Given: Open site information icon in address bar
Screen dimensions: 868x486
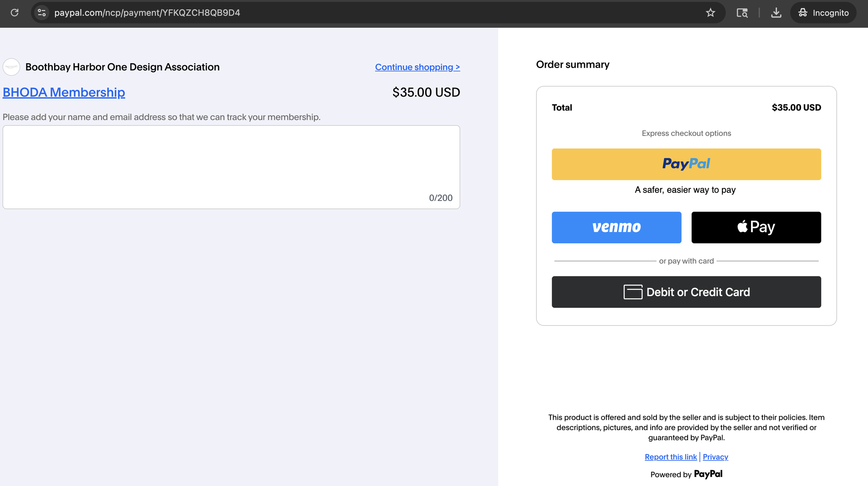Looking at the screenshot, I should 42,13.
